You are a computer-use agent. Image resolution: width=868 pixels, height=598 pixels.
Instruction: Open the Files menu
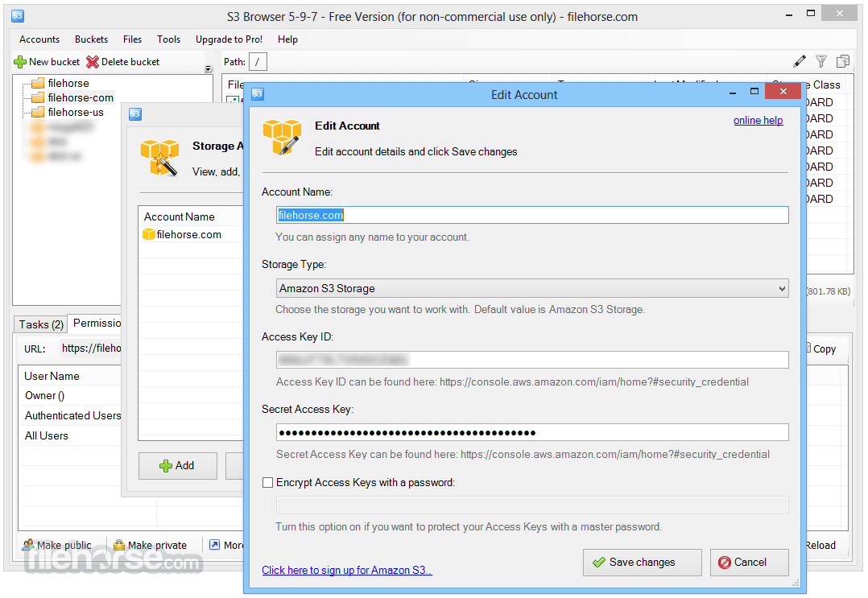click(132, 39)
